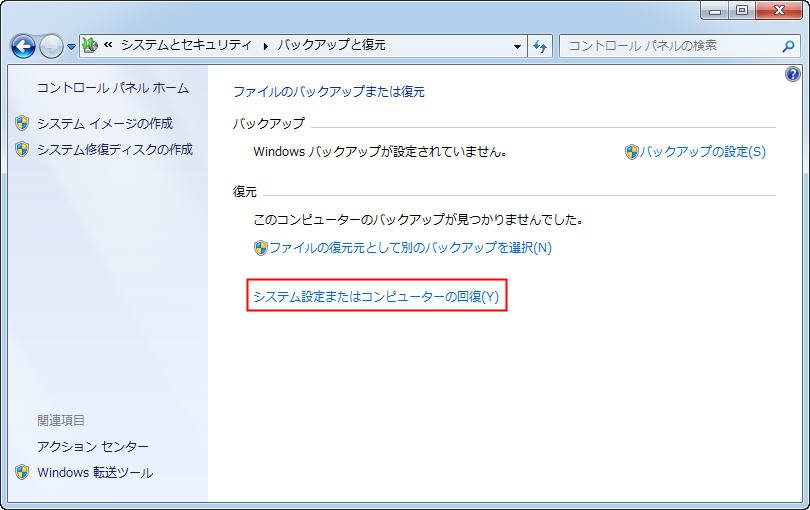The image size is (810, 510).
Task: Open システム設定またはコンピューターの回復(Y) link
Action: [x=376, y=296]
